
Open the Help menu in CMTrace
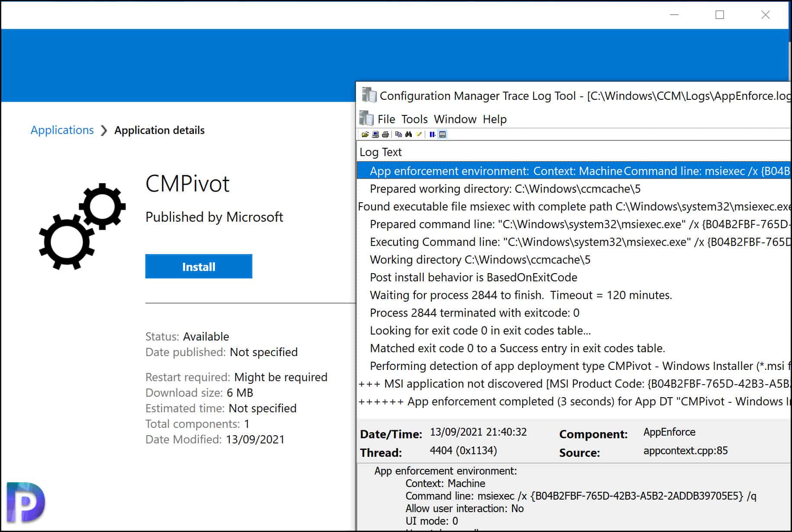494,119
